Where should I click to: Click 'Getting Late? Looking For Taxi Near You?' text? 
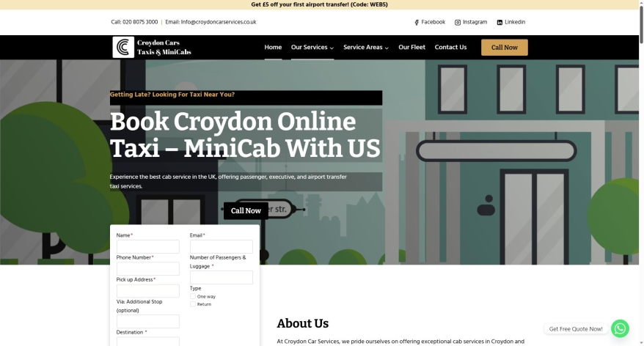tap(172, 95)
